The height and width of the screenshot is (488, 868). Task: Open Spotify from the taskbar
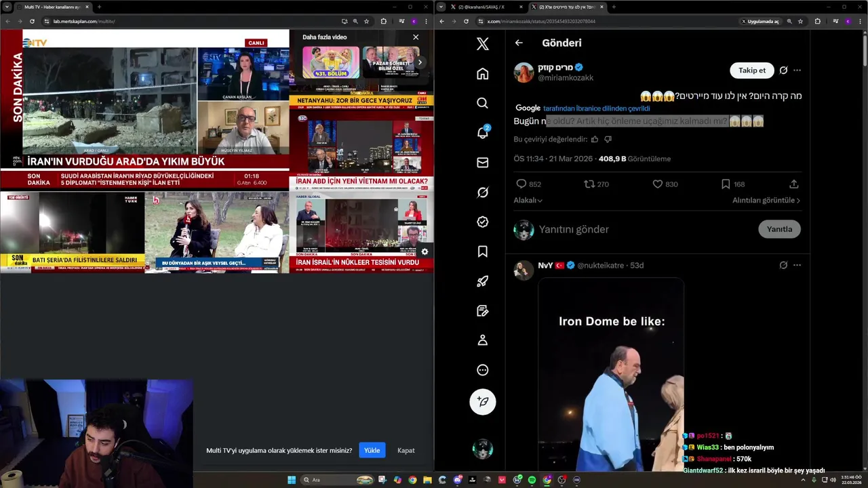[532, 480]
